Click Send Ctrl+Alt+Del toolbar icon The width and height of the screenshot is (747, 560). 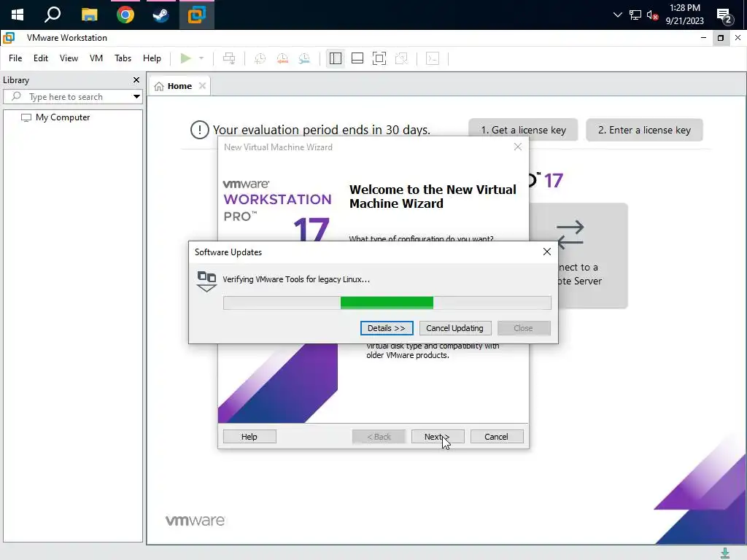(229, 58)
